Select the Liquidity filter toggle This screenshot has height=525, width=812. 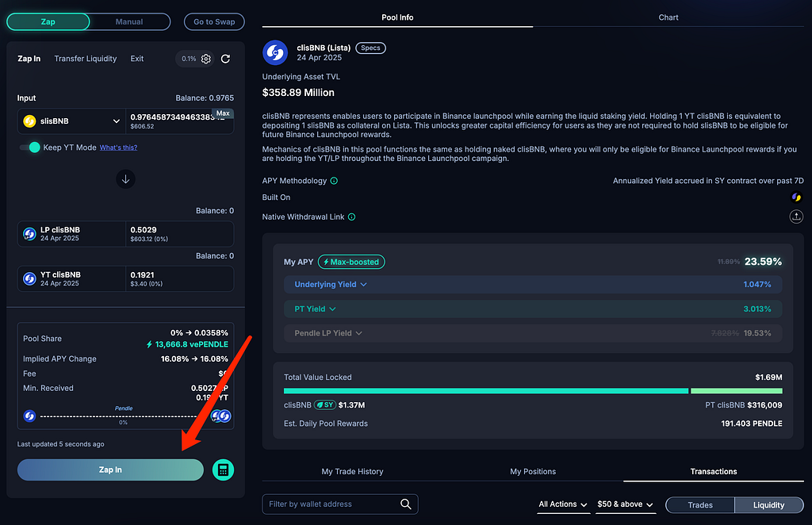(768, 505)
